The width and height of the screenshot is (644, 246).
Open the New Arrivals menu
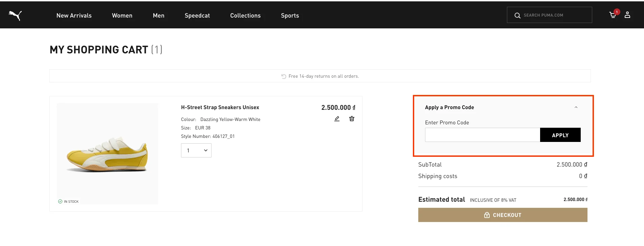(x=74, y=16)
